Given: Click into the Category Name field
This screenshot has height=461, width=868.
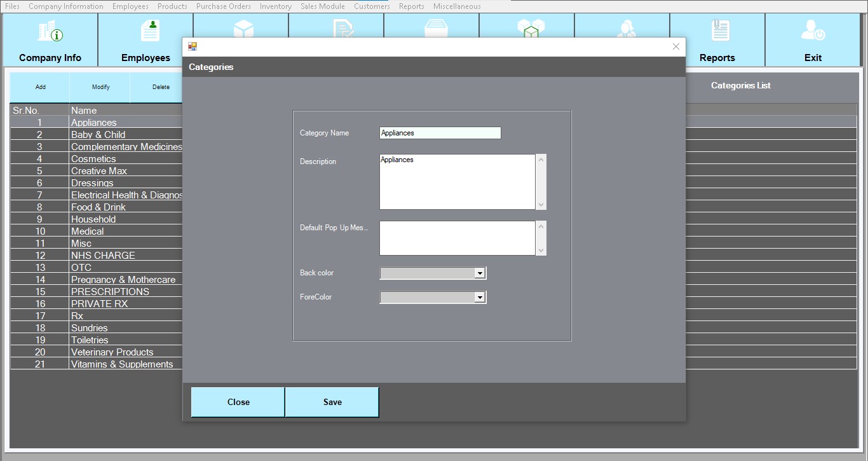Looking at the screenshot, I should click(x=440, y=133).
